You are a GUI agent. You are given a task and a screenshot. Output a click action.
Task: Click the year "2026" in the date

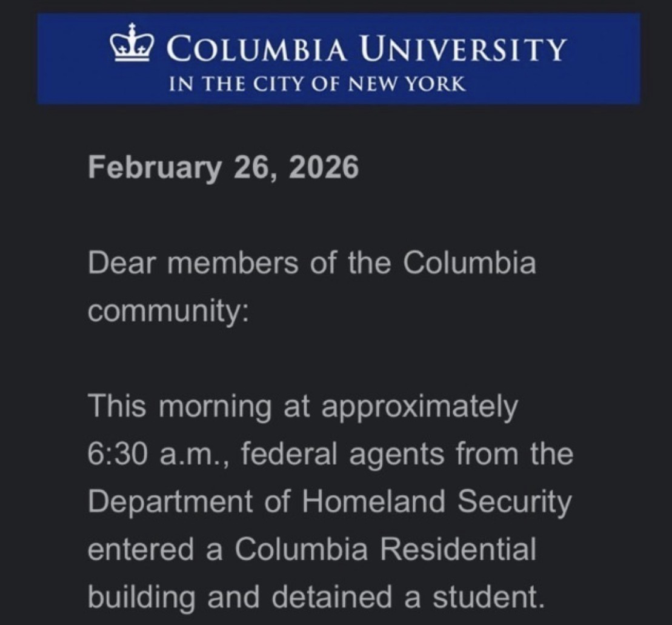(x=324, y=168)
